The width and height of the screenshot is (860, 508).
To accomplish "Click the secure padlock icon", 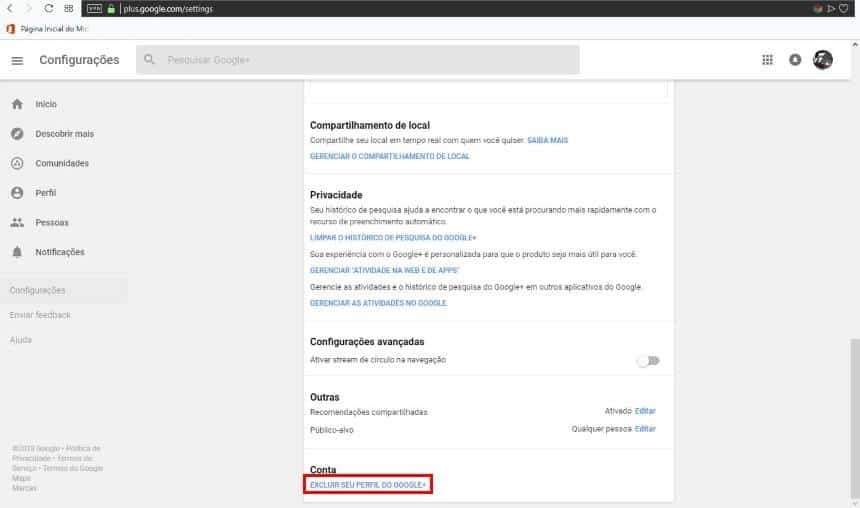I will pos(111,9).
